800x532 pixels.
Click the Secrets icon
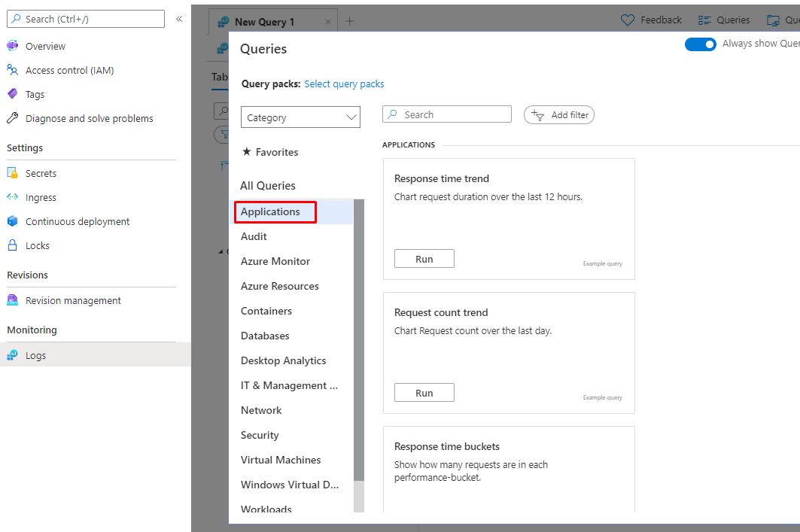click(x=12, y=173)
